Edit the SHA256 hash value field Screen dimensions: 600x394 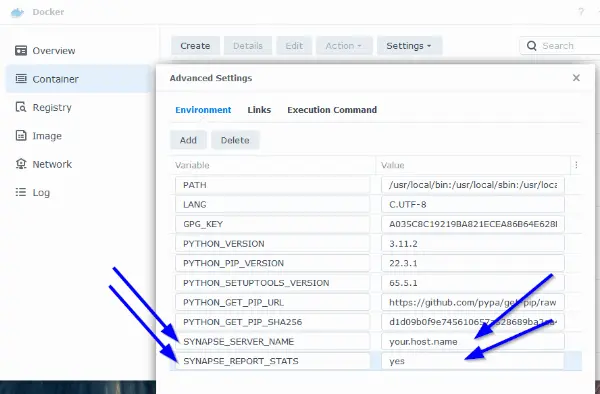473,322
